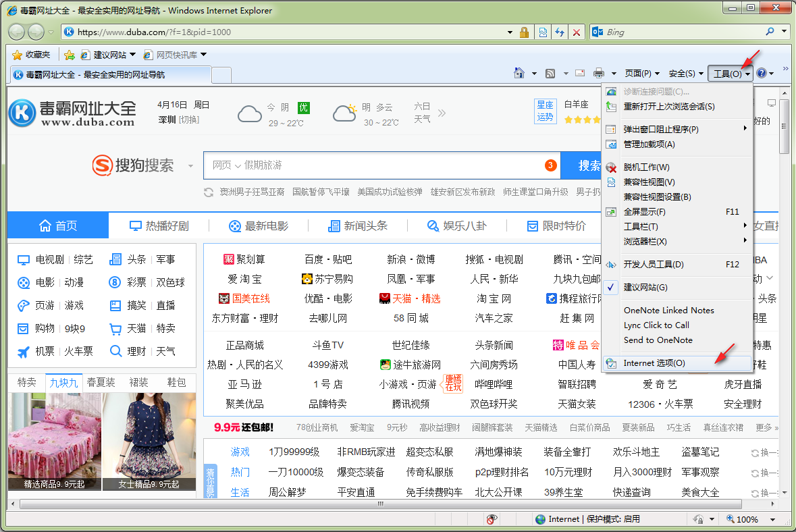This screenshot has height=532, width=796.
Task: Switch to the 热播好剧 navigation tab
Action: pyautogui.click(x=159, y=226)
